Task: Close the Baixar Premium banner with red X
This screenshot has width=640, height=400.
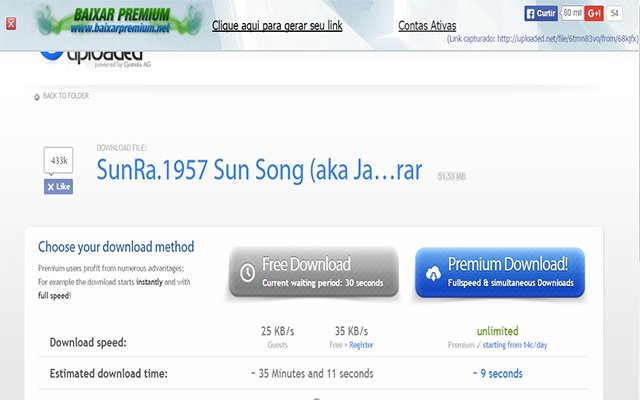Action: (x=11, y=24)
